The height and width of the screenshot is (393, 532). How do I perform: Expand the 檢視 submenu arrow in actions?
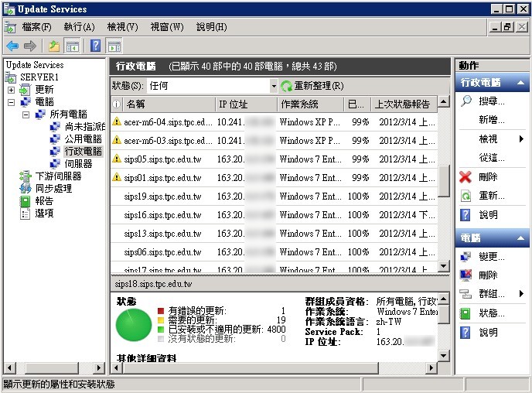[521, 138]
